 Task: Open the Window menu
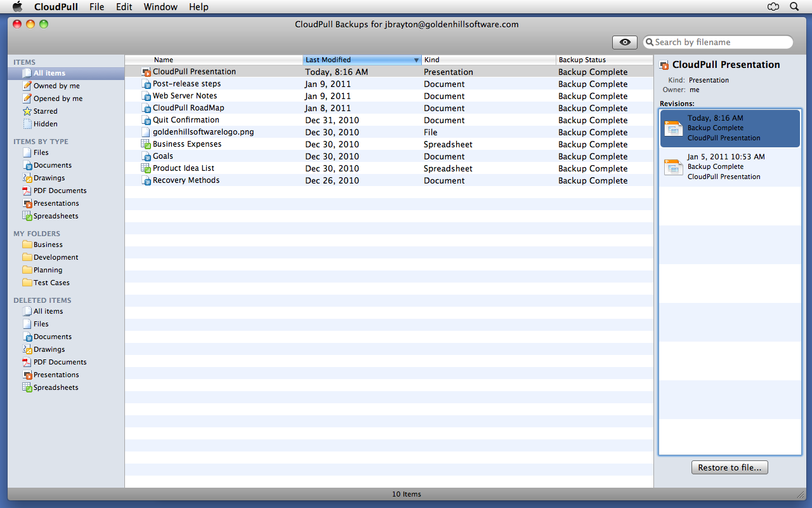pyautogui.click(x=160, y=7)
